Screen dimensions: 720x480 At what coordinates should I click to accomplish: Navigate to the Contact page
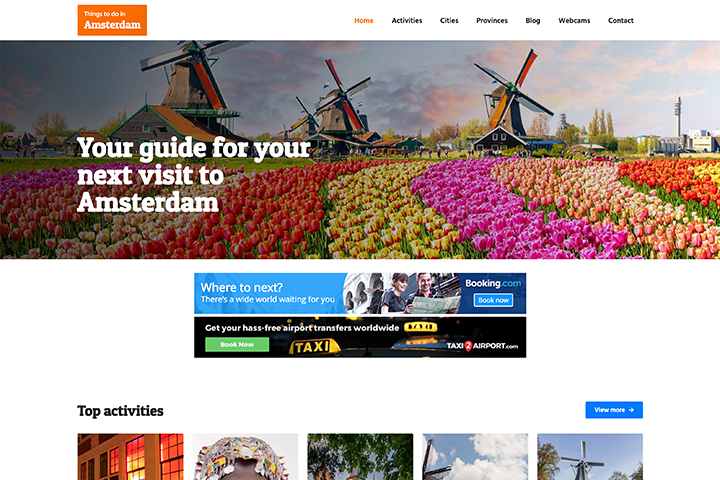pyautogui.click(x=621, y=21)
